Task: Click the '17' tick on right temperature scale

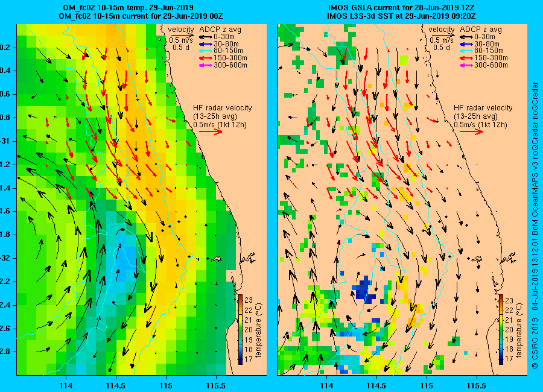Action: click(x=509, y=359)
